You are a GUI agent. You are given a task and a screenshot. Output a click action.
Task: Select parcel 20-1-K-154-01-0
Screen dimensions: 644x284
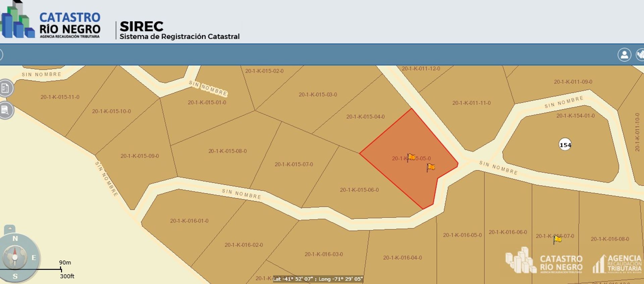(x=576, y=116)
